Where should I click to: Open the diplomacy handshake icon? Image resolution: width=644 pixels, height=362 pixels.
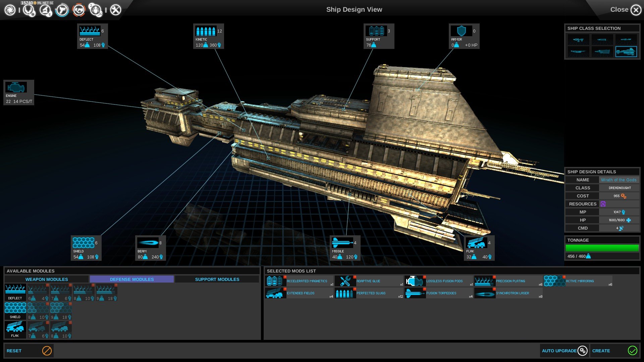79,10
